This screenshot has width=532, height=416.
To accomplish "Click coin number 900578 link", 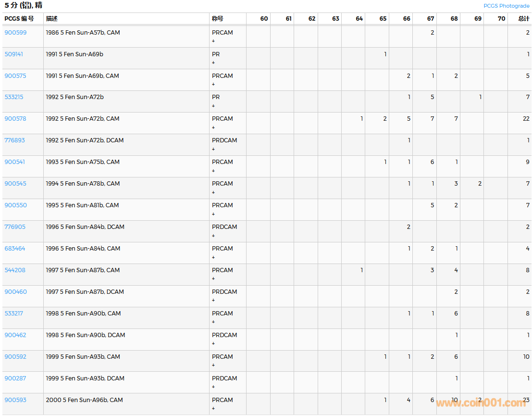I will click(15, 119).
